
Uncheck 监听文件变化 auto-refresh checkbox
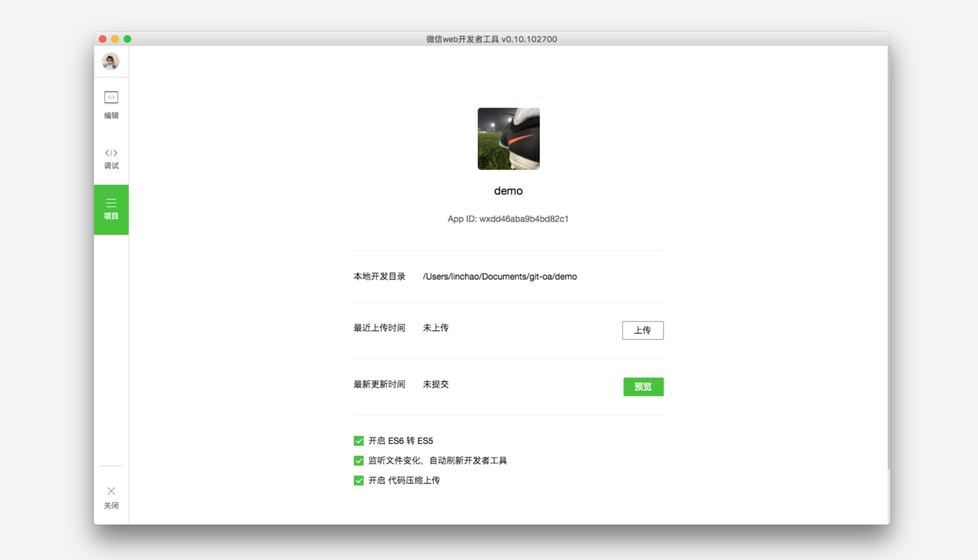tap(359, 461)
